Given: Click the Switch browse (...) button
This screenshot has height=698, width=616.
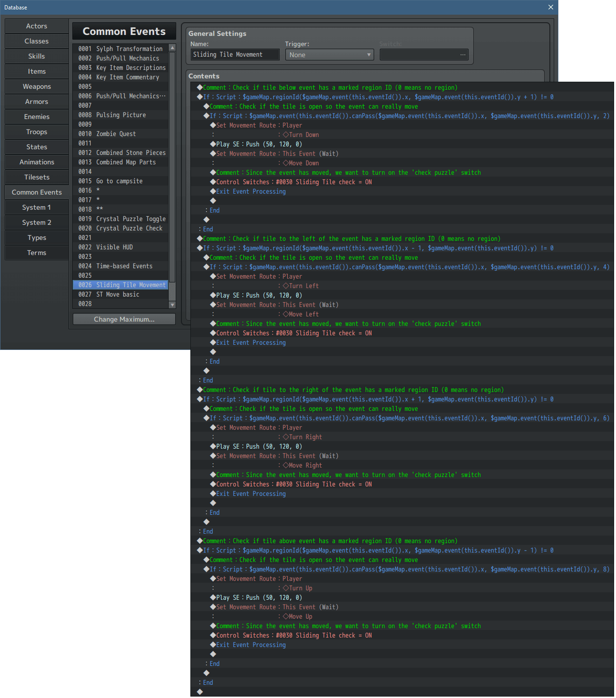Looking at the screenshot, I should [462, 54].
